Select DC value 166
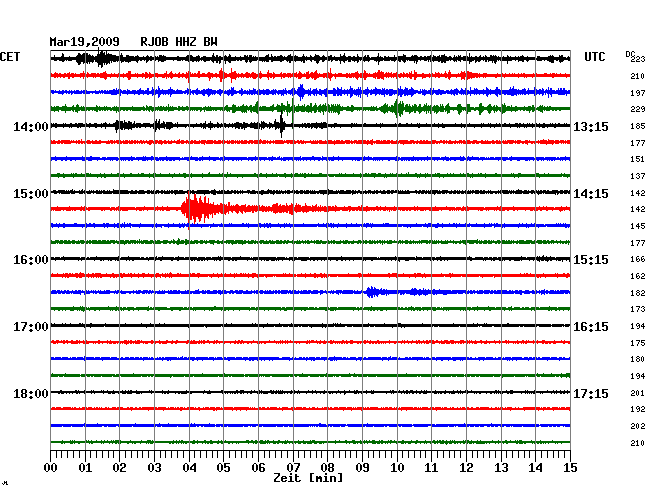The width and height of the screenshot is (650, 494). click(638, 259)
